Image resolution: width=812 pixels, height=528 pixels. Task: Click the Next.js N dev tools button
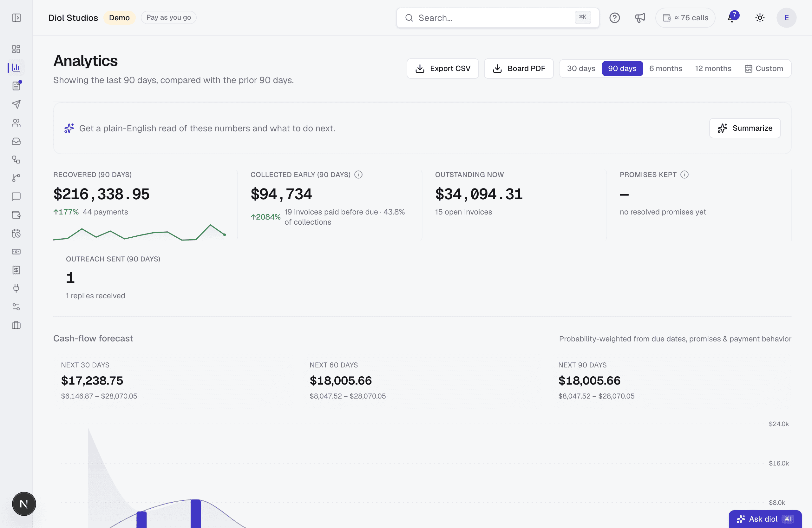[x=24, y=504]
